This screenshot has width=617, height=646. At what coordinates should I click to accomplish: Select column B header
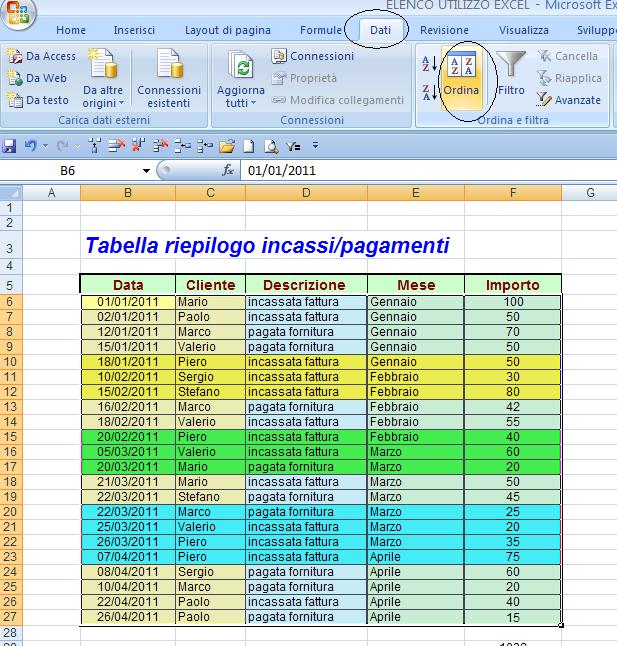[x=128, y=193]
